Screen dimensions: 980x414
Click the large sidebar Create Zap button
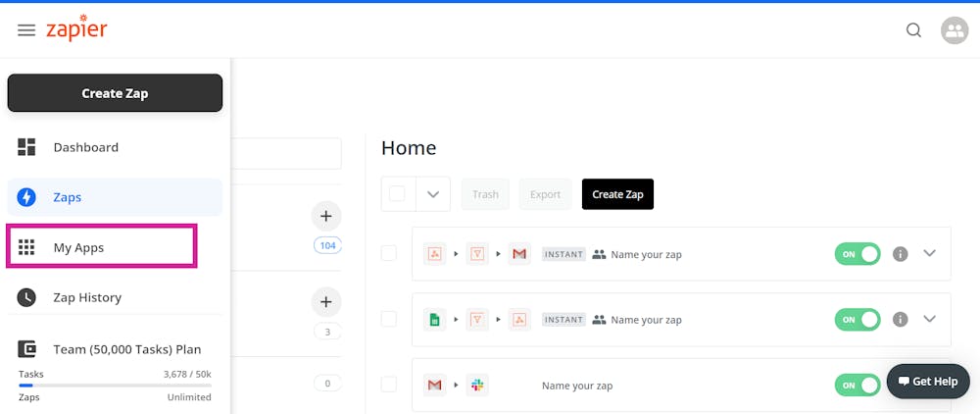115,93
